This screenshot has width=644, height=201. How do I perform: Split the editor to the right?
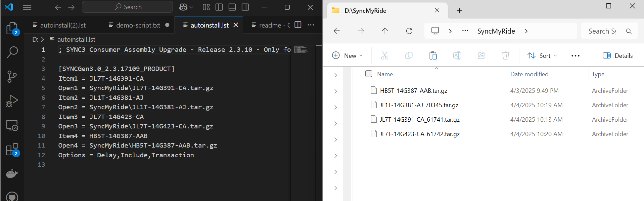[298, 25]
